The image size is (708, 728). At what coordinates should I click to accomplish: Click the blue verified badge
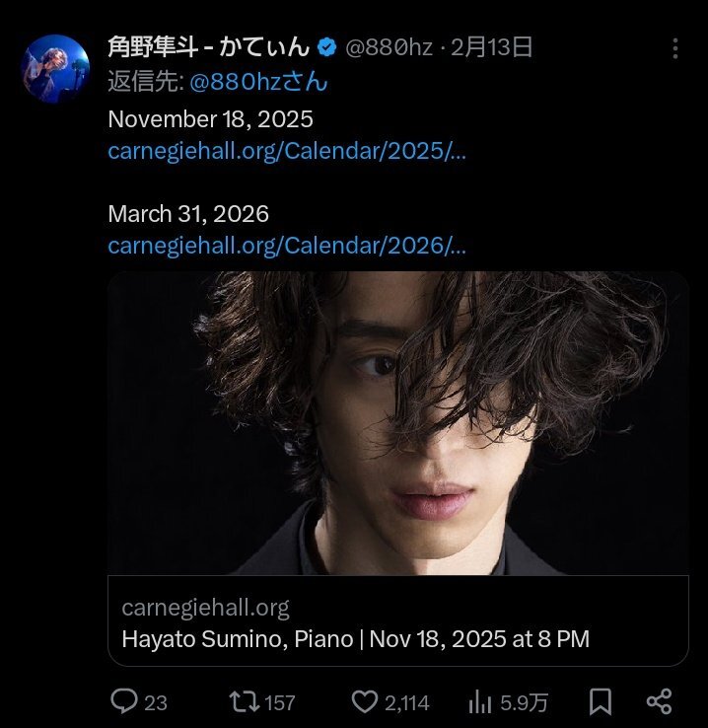[x=327, y=47]
